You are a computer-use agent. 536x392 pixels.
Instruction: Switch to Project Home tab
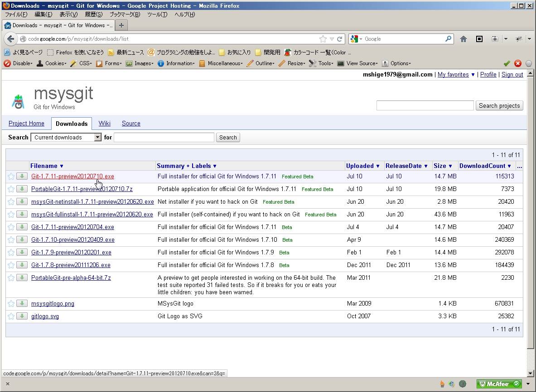(x=26, y=123)
